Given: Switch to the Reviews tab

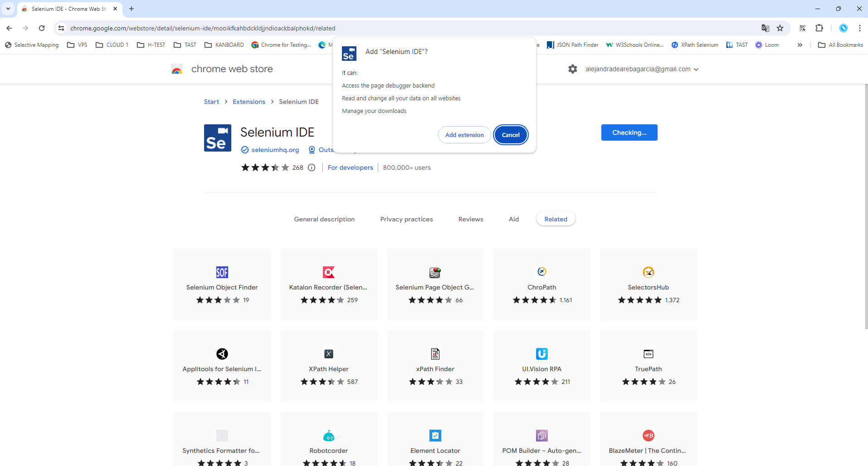Looking at the screenshot, I should (x=470, y=219).
